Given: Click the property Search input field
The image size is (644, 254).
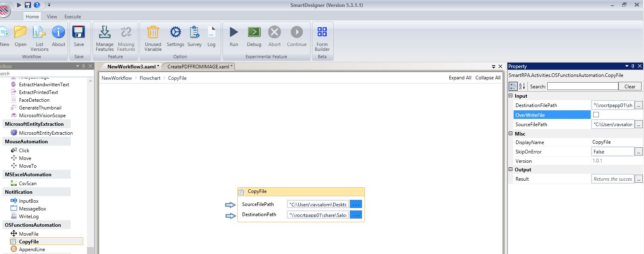Looking at the screenshot, I should (x=583, y=86).
